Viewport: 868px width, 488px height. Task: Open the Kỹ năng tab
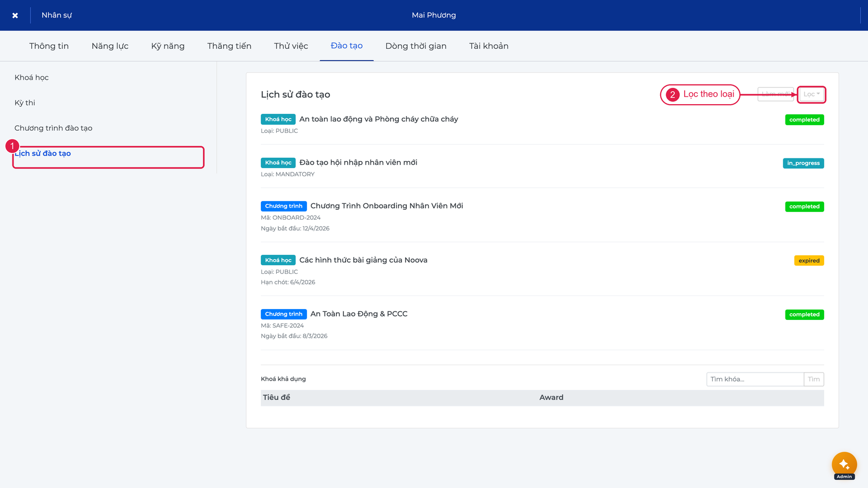pos(168,46)
